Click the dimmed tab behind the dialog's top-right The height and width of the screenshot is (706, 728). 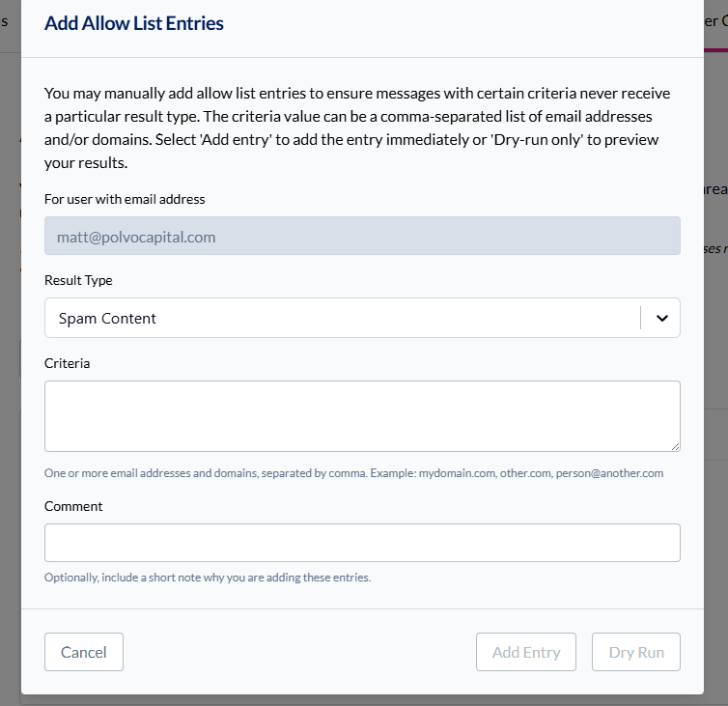715,19
